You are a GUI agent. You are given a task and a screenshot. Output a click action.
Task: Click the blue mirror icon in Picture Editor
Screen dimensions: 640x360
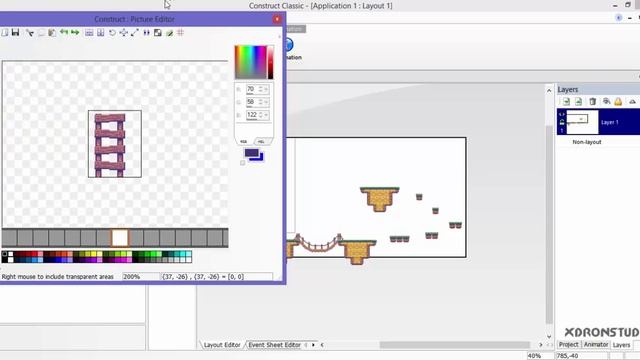[147, 33]
